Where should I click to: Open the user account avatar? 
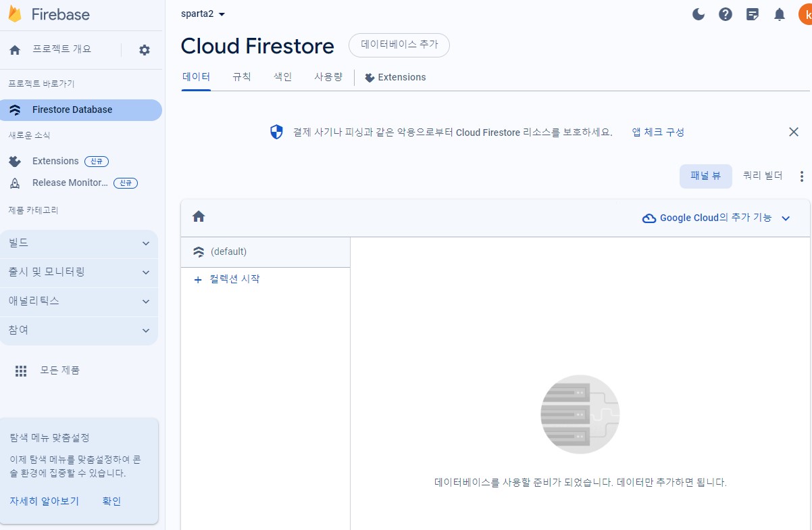pos(805,14)
